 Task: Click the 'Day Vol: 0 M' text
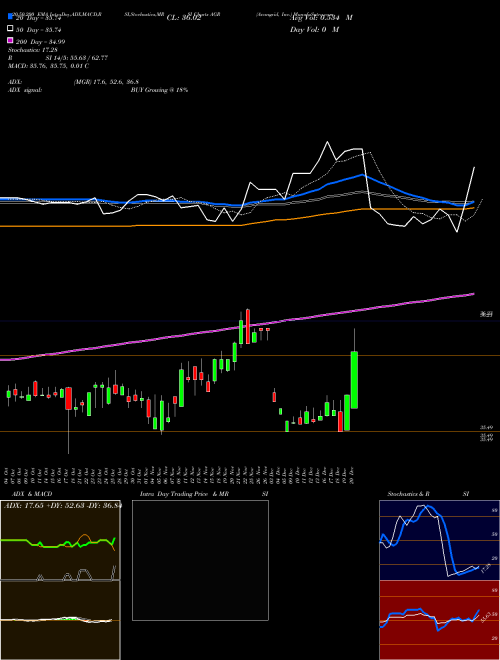(x=314, y=30)
